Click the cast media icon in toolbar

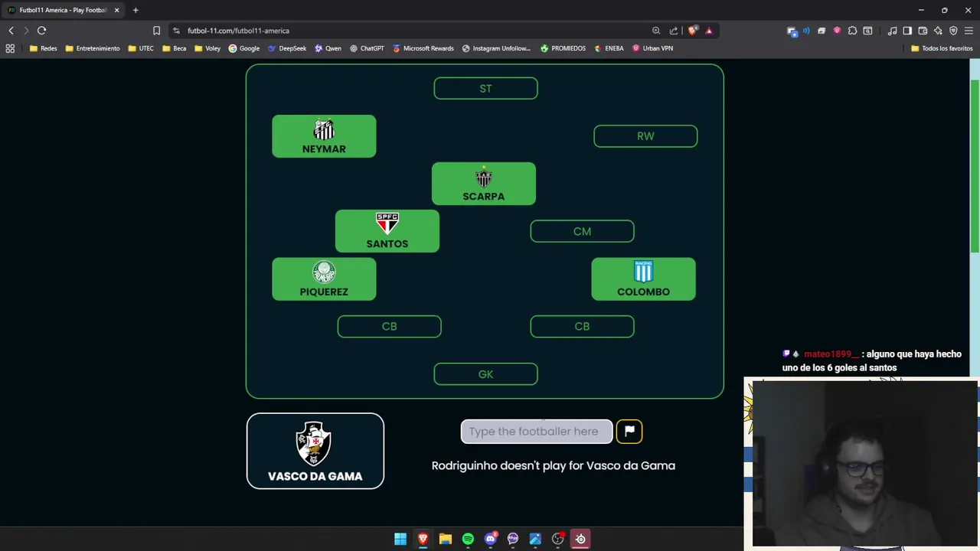pyautogui.click(x=792, y=31)
